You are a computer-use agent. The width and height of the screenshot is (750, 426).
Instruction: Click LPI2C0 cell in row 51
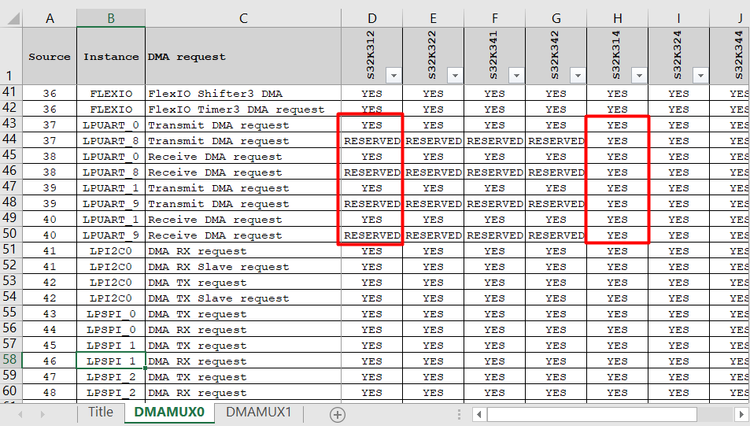pos(111,251)
